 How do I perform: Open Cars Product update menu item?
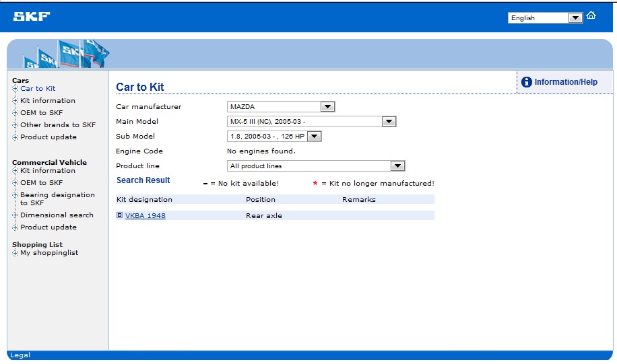pyautogui.click(x=48, y=137)
